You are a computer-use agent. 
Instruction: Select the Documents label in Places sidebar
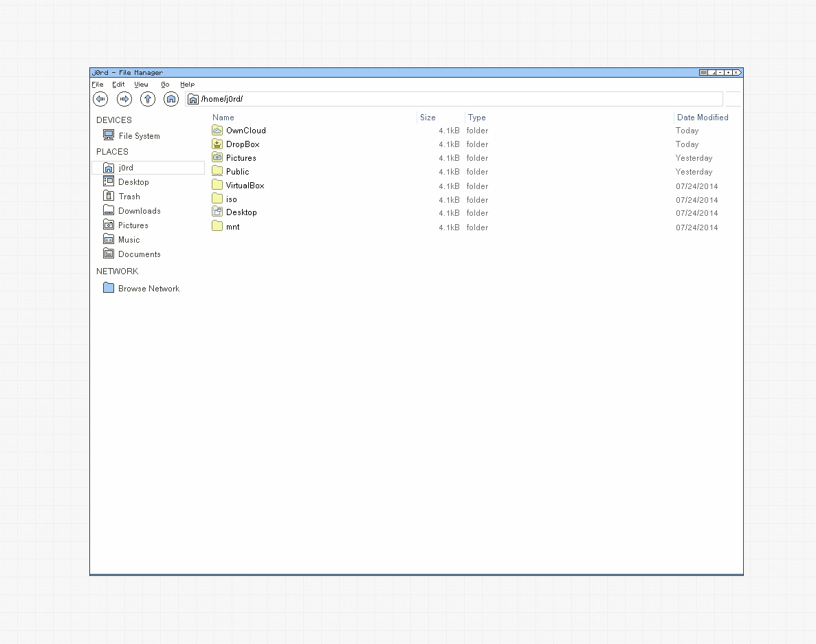(x=140, y=254)
